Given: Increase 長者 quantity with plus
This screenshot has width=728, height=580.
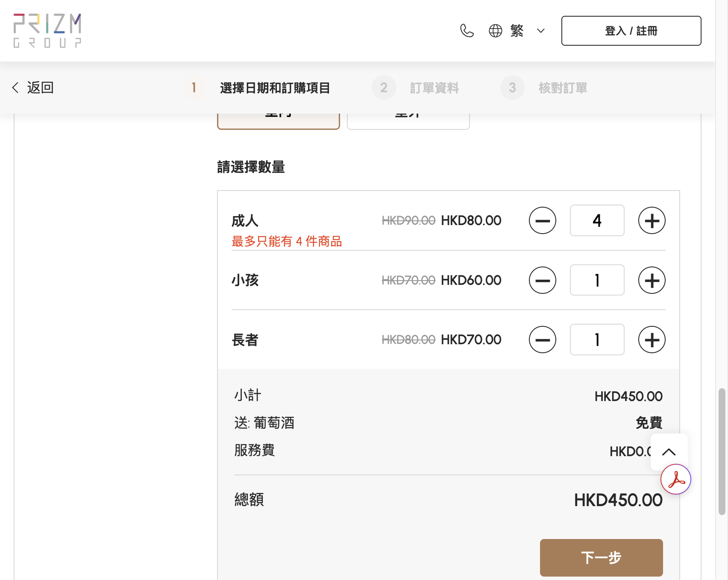Looking at the screenshot, I should (652, 340).
